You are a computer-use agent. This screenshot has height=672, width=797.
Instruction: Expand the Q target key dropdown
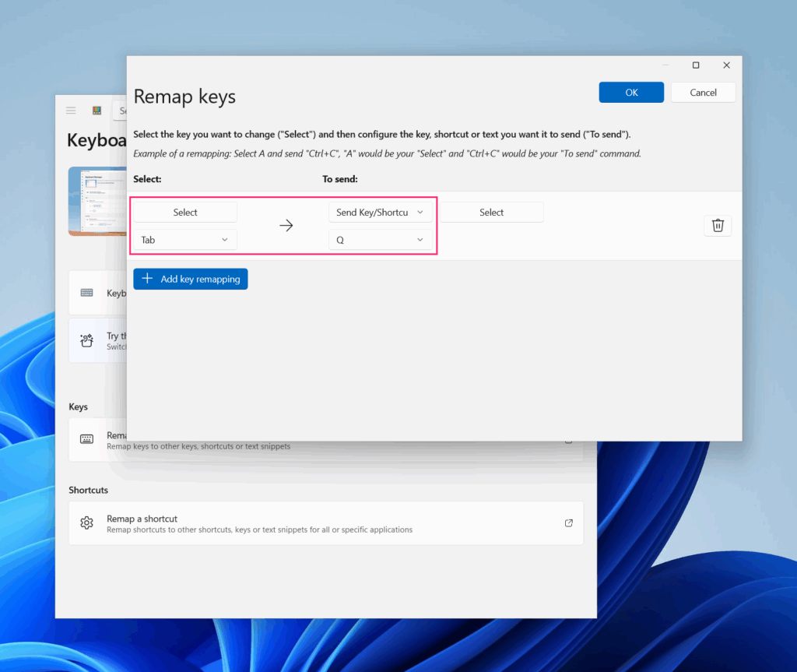(x=380, y=240)
